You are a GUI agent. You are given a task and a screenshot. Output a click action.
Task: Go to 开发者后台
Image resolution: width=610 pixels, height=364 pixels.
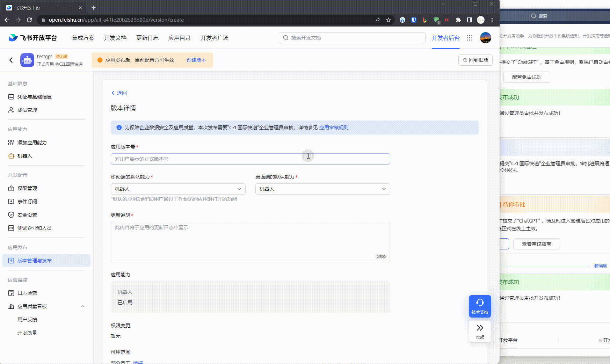[446, 38]
